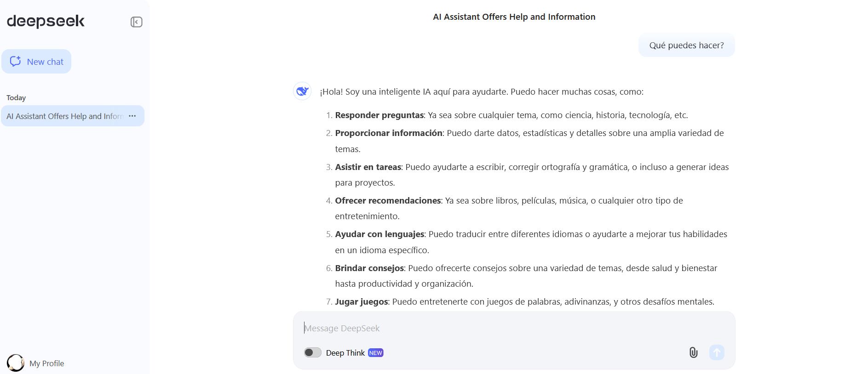Open My Profile
The width and height of the screenshot is (868, 374).
(x=46, y=363)
